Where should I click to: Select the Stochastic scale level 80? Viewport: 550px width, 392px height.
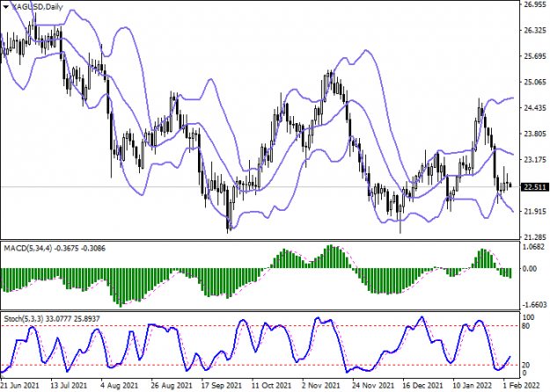coord(526,326)
